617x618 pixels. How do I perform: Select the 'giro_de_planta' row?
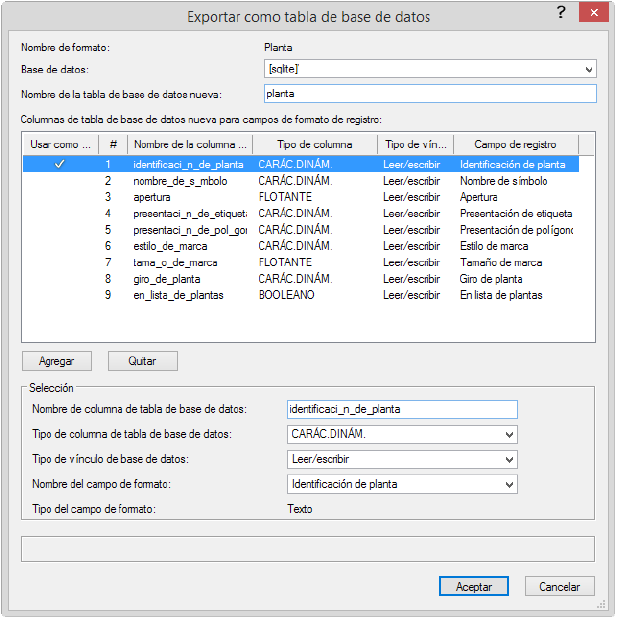pos(301,279)
